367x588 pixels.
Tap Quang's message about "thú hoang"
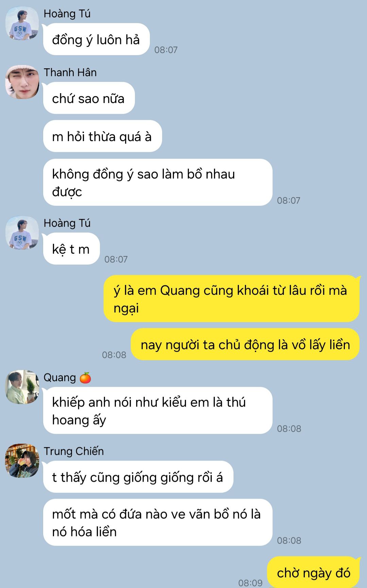(x=158, y=411)
